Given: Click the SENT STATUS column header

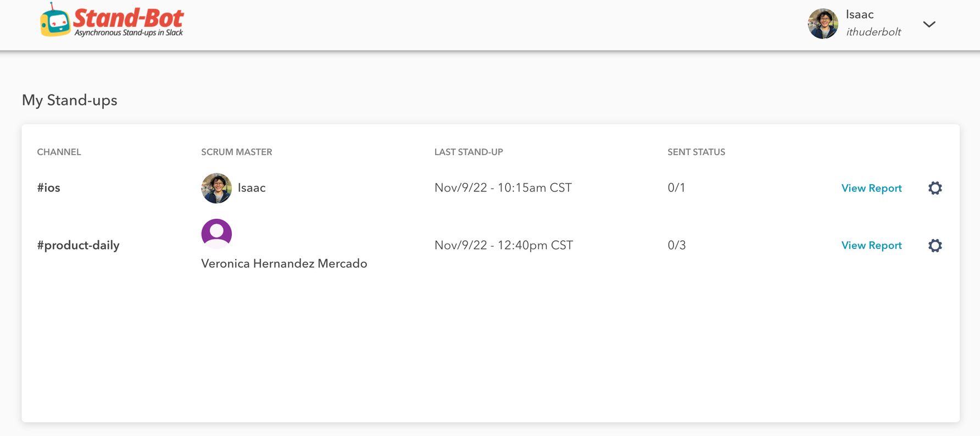Looking at the screenshot, I should click(x=696, y=152).
